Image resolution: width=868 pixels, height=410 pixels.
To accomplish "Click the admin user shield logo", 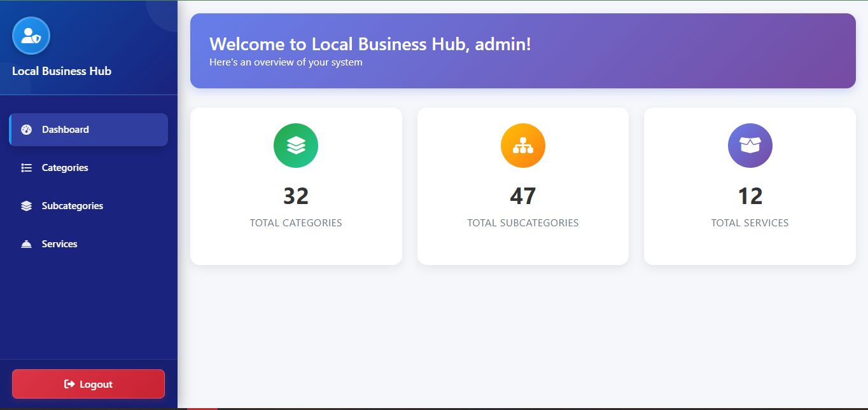I will [31, 36].
